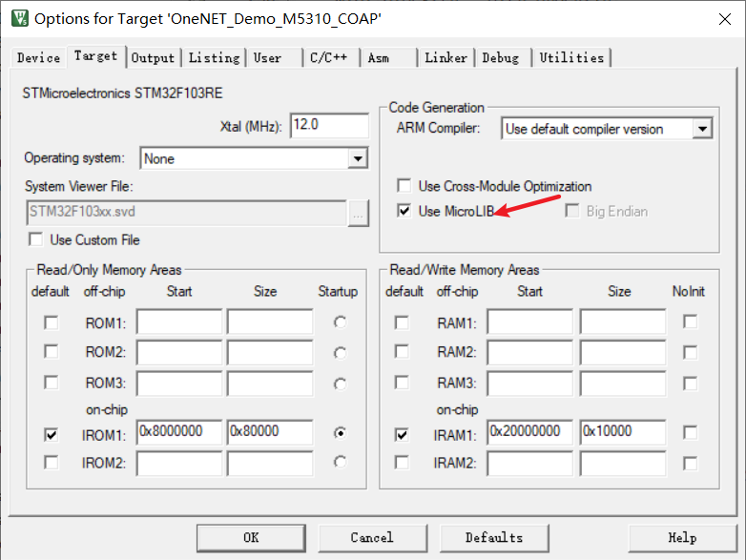The height and width of the screenshot is (560, 746).
Task: Close the Options for Target dialog
Action: pyautogui.click(x=725, y=19)
